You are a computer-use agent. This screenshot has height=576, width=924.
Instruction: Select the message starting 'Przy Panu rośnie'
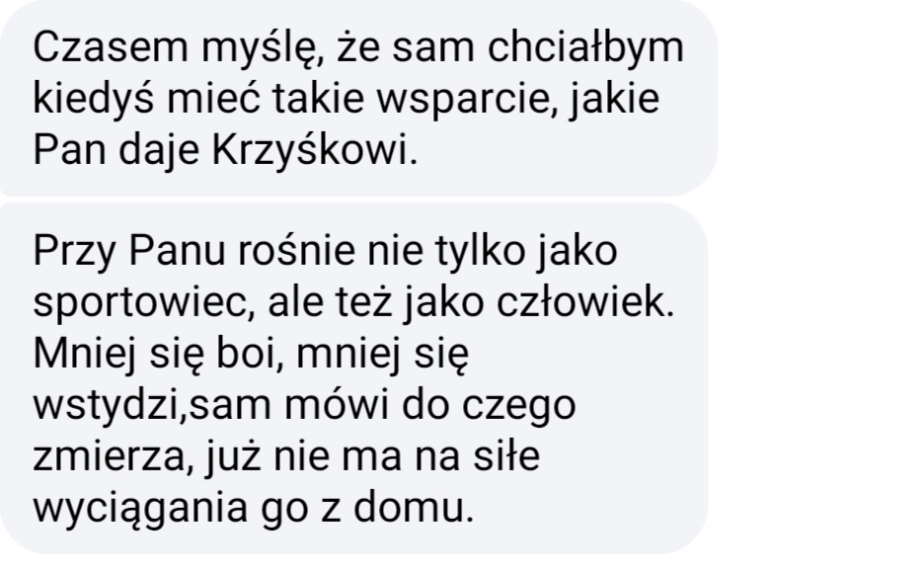(353, 378)
